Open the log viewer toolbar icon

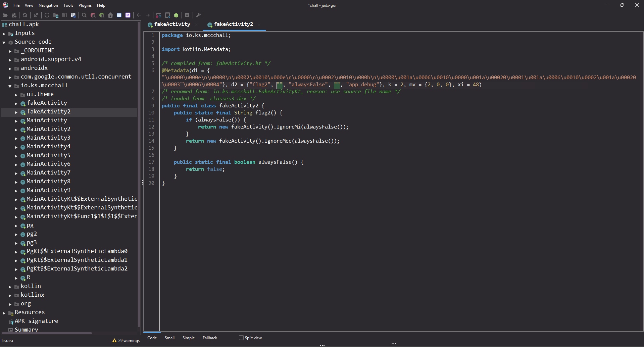click(x=187, y=15)
